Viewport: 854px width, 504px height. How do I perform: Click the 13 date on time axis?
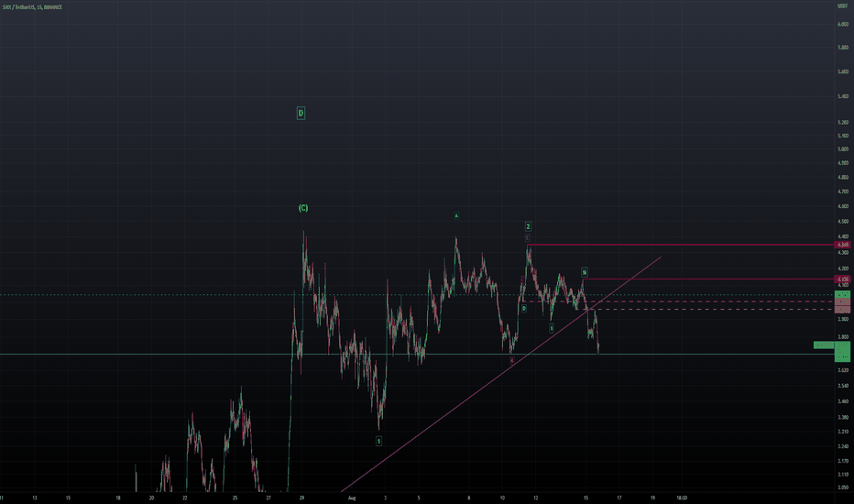point(34,498)
